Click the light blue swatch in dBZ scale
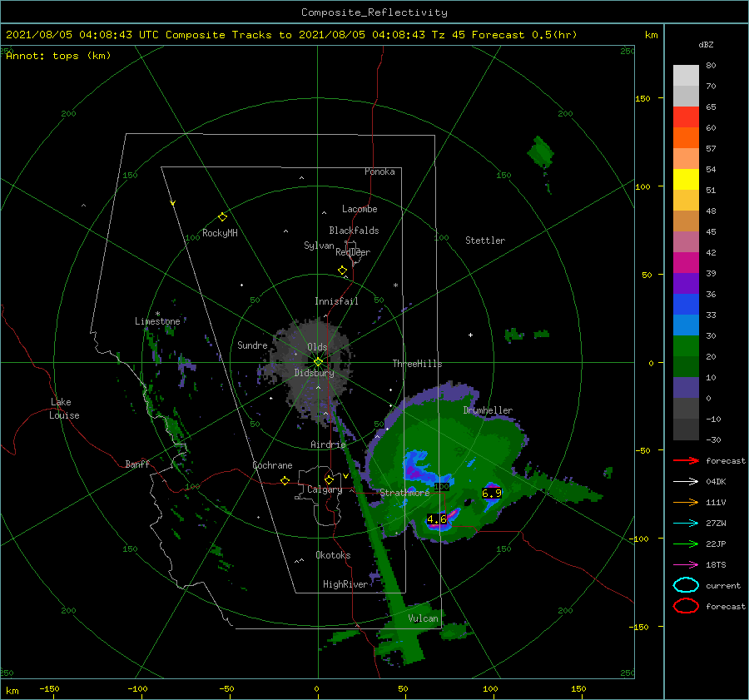 pyautogui.click(x=686, y=325)
